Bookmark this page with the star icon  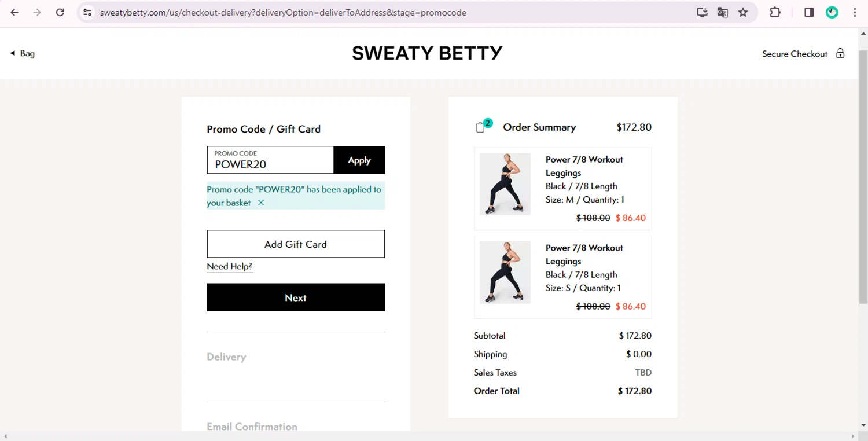click(743, 12)
